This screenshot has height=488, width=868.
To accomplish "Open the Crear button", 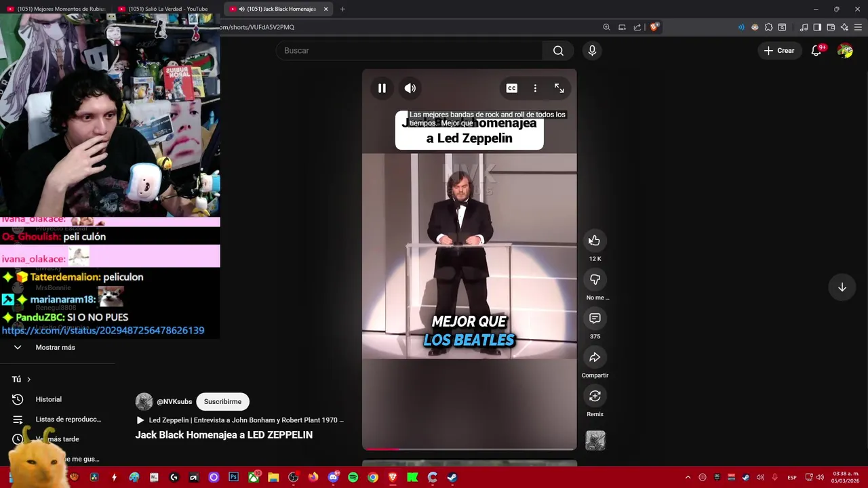I will (778, 51).
